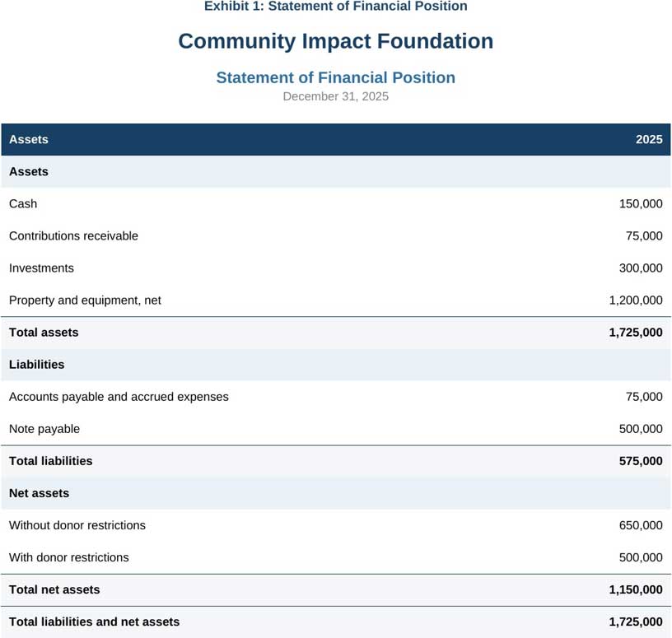The height and width of the screenshot is (638, 672).
Task: Select the Accounts payable amount '75,000'
Action: click(644, 396)
